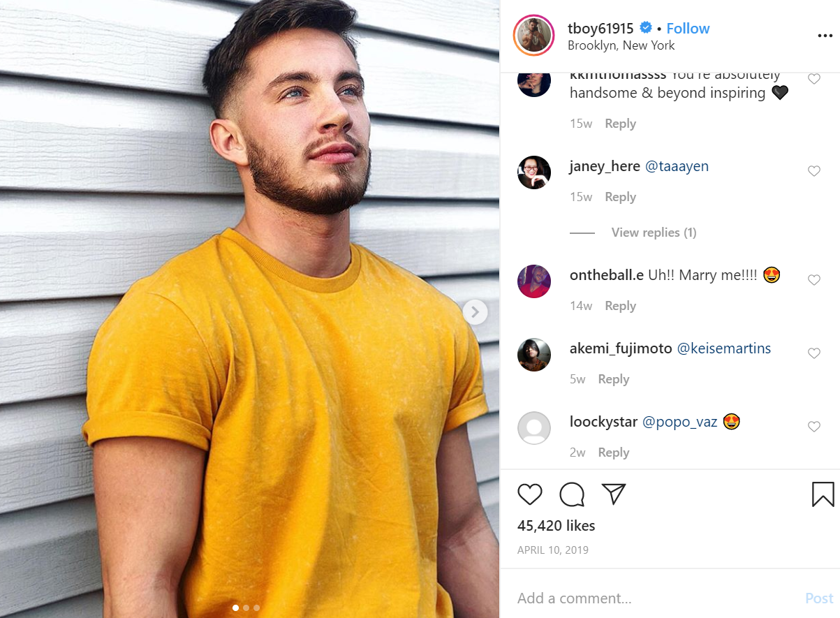Open the @popo_vaz mention
840x618 pixels.
tap(679, 422)
